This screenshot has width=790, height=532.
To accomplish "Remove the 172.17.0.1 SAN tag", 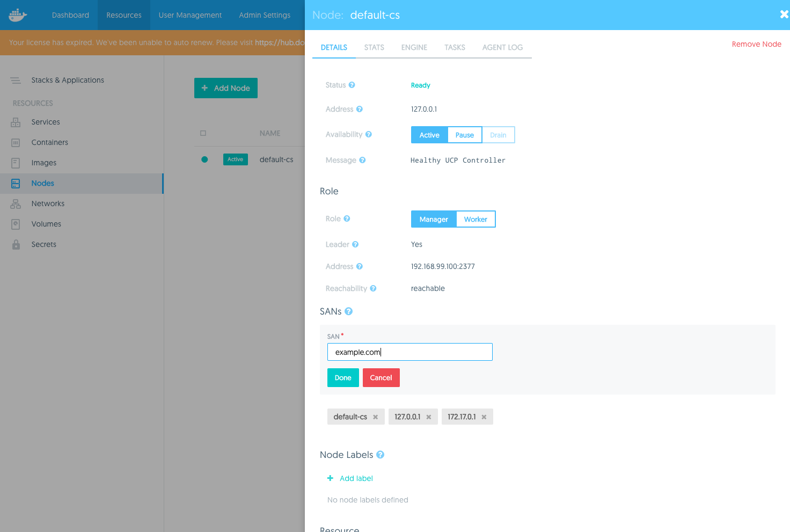I will 484,417.
